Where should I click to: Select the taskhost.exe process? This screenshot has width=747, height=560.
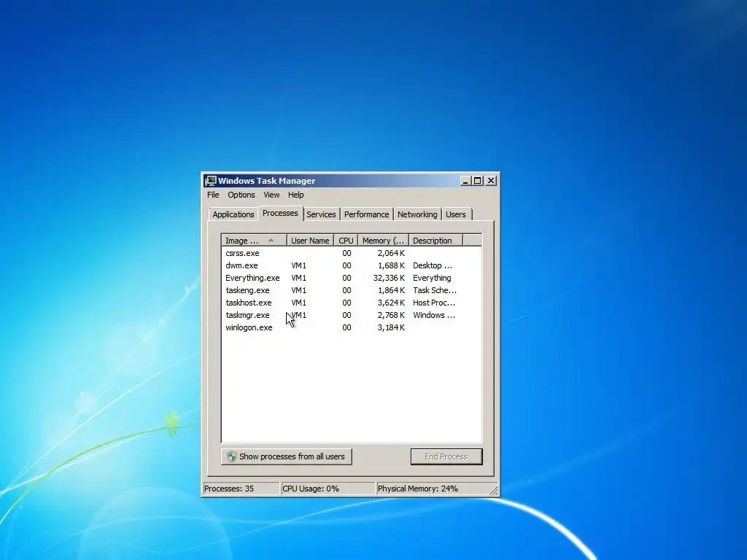point(352,303)
